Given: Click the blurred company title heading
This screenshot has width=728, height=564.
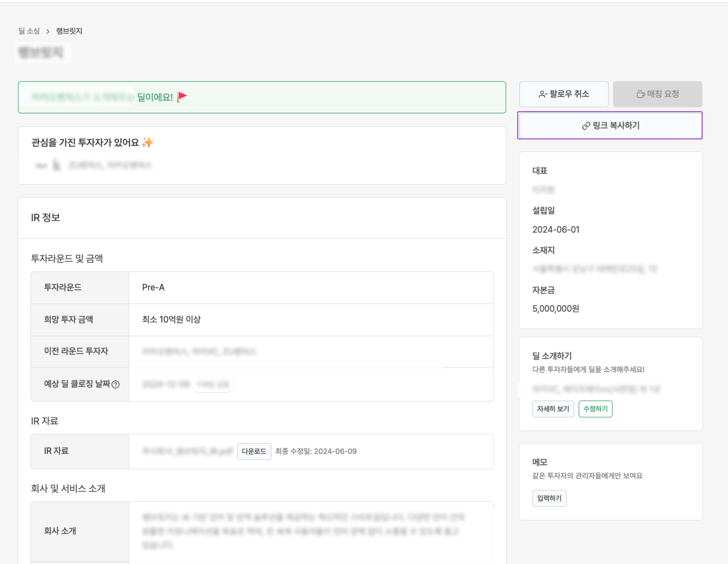Looking at the screenshot, I should pos(41,53).
